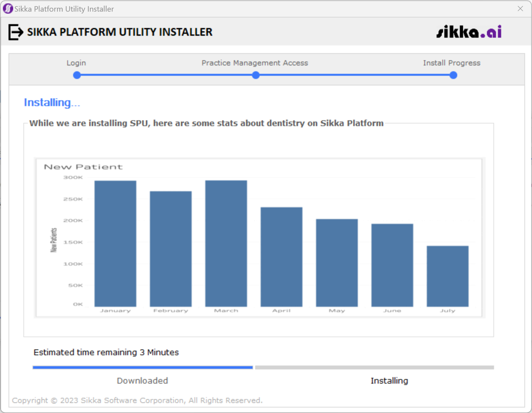Click the Installing stage label
Viewport: 532px width, 413px height.
coord(389,381)
